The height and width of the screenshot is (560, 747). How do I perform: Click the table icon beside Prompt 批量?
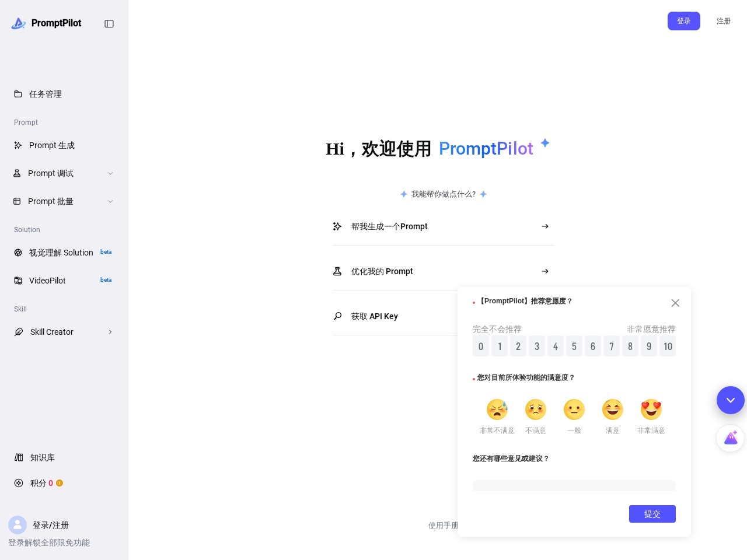point(17,201)
